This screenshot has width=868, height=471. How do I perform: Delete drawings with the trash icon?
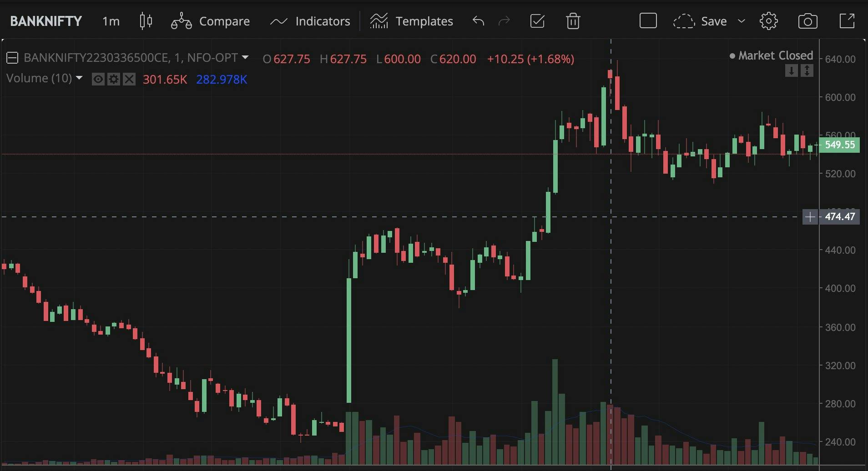(573, 21)
